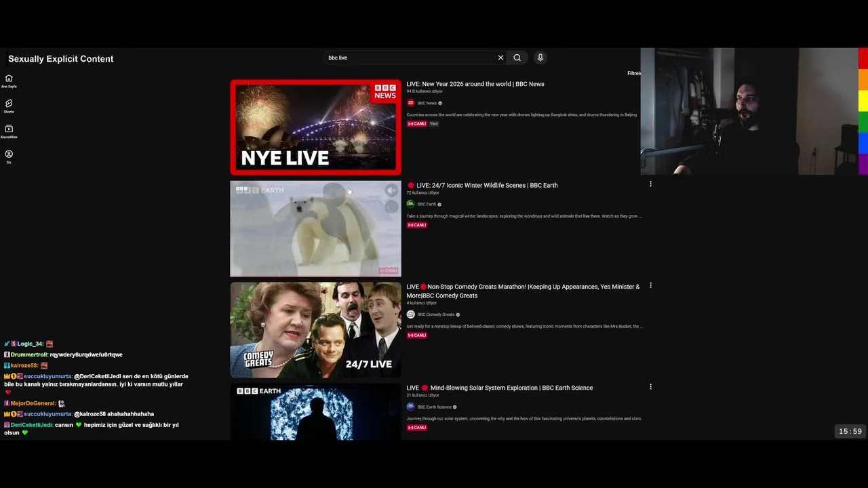Open the Filtrele filters button
Screen dimensions: 868x488
[634, 73]
